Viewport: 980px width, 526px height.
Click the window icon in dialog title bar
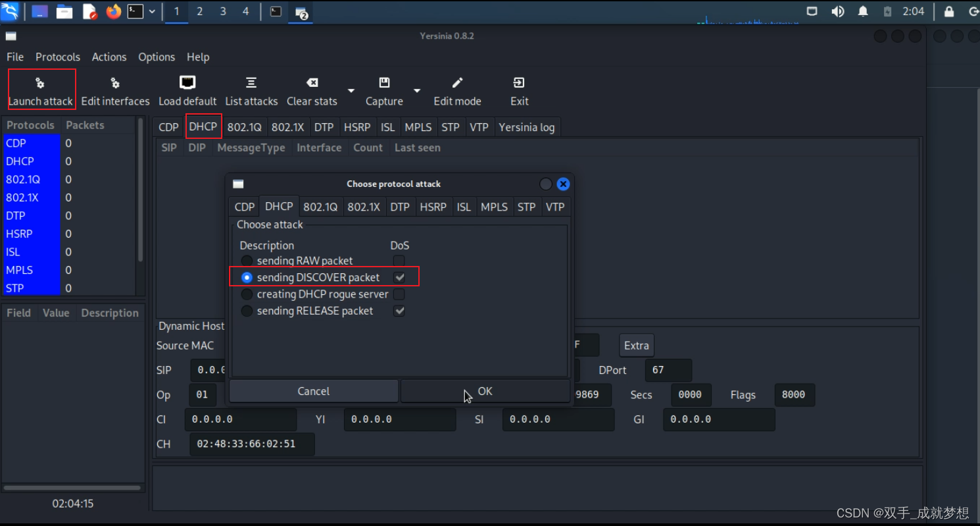(238, 184)
